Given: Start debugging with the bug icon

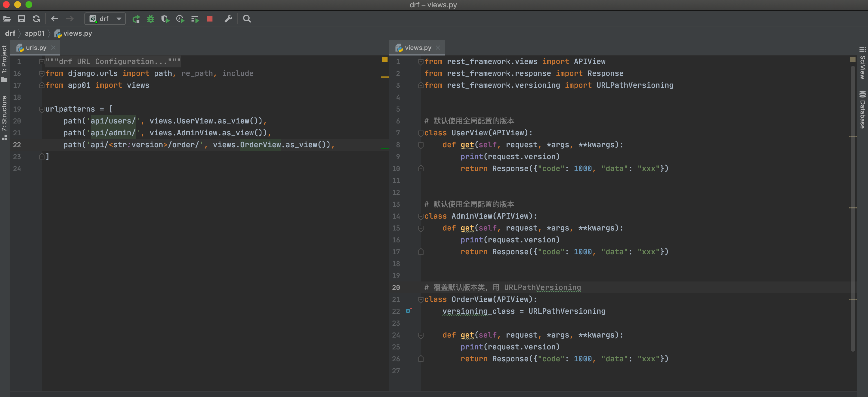Looking at the screenshot, I should [151, 19].
